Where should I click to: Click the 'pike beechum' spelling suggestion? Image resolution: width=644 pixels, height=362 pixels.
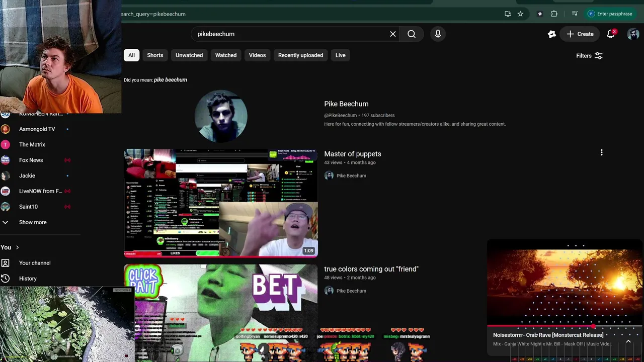[171, 80]
